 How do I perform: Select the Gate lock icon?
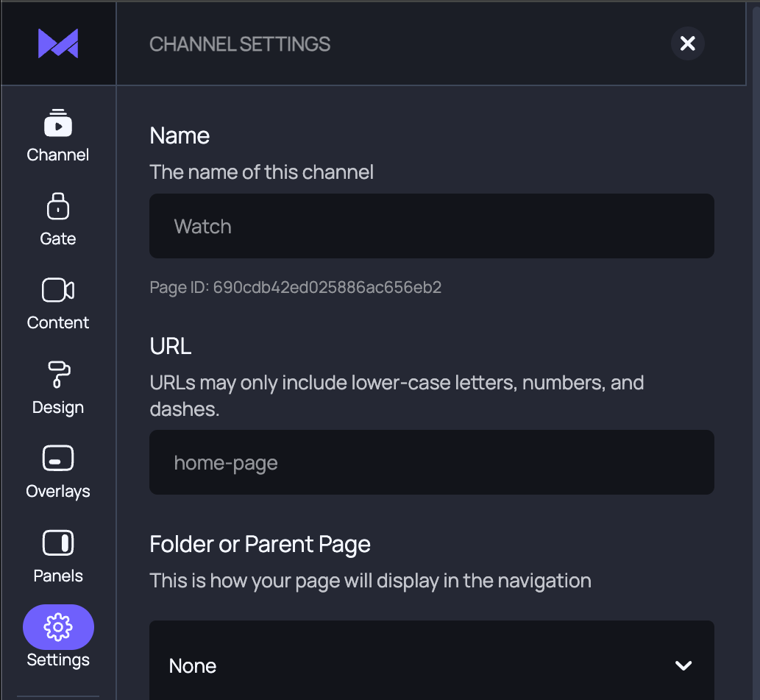57,207
